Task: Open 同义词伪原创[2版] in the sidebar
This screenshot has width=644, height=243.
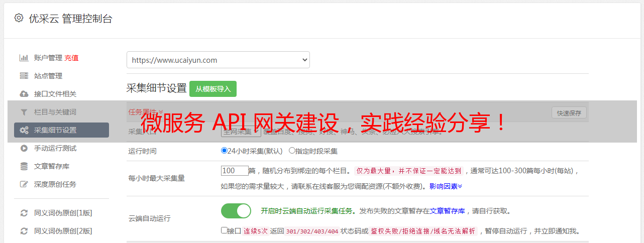Action: [x=63, y=231]
